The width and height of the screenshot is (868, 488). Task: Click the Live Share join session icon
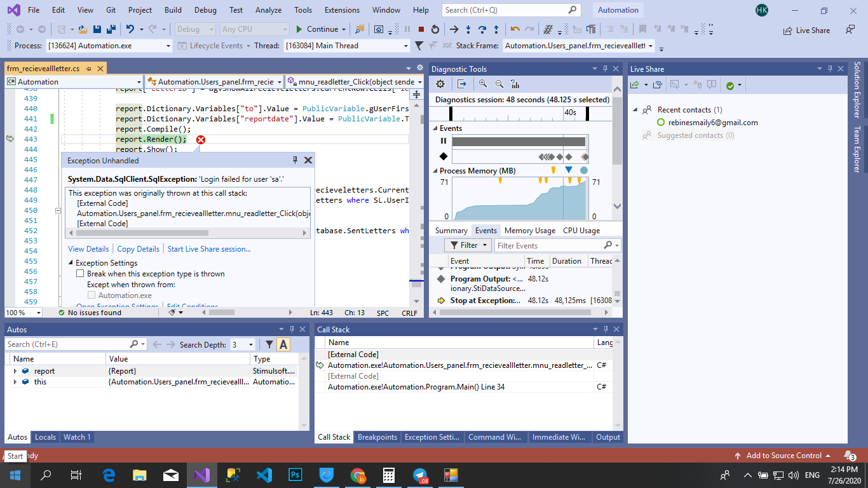[658, 85]
